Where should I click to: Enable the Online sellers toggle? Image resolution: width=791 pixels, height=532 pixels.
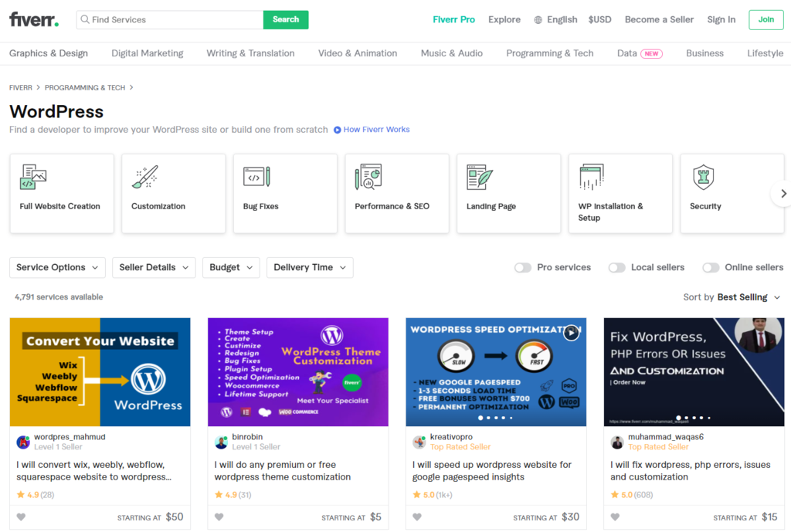pyautogui.click(x=710, y=266)
